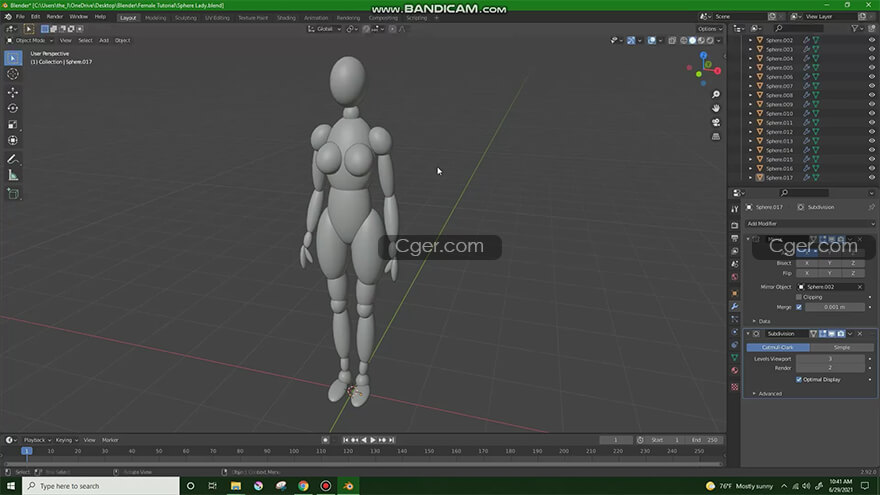Expand the Sphere.014 outliner row

point(750,150)
